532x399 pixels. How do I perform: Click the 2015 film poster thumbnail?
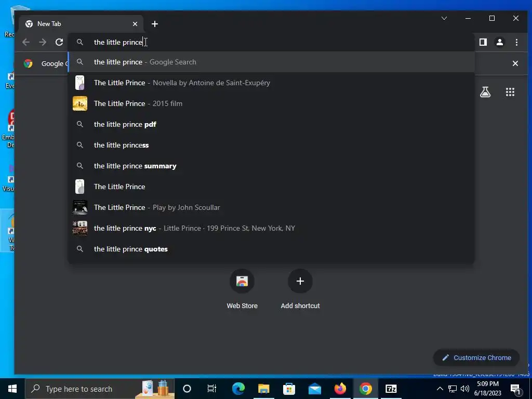click(x=80, y=103)
